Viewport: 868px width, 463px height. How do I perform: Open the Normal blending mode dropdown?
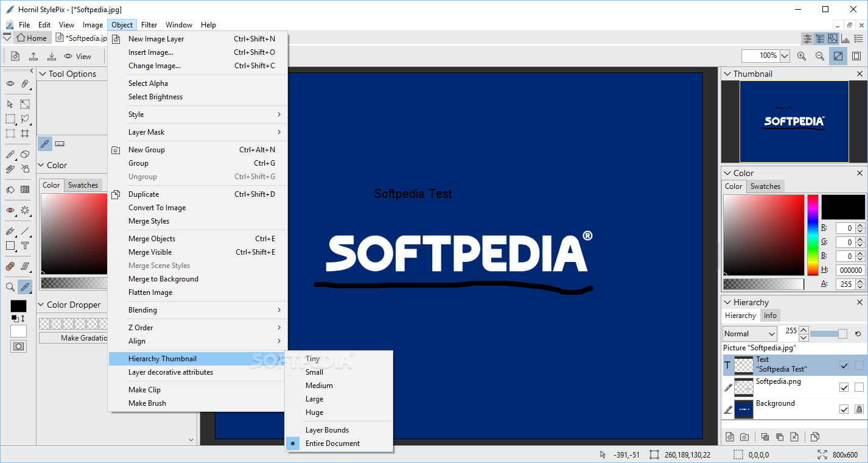click(750, 334)
